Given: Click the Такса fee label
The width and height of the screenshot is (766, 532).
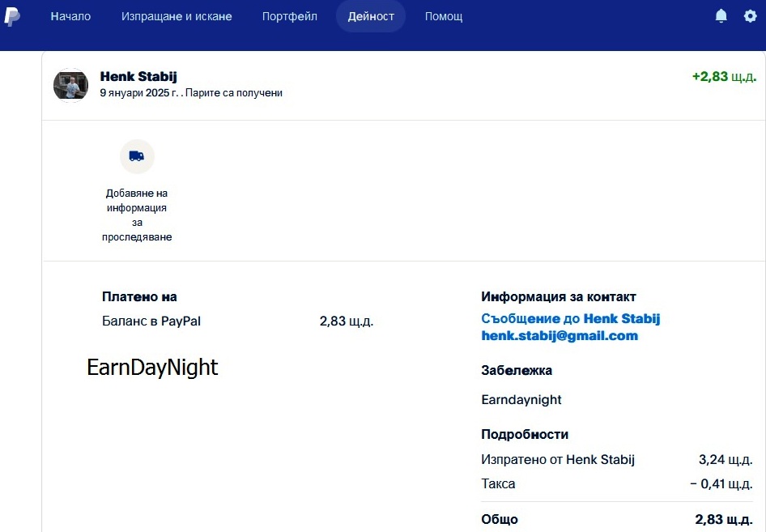Looking at the screenshot, I should 498,483.
